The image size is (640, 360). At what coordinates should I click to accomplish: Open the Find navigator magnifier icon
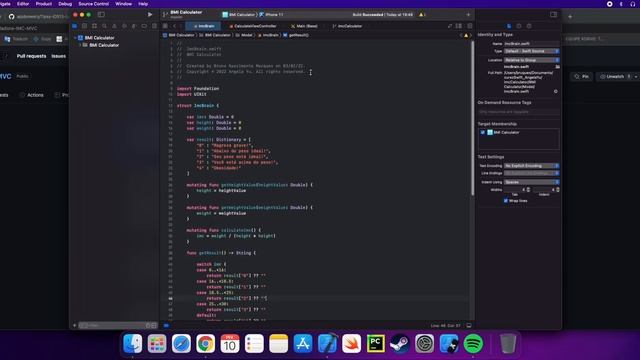click(104, 26)
